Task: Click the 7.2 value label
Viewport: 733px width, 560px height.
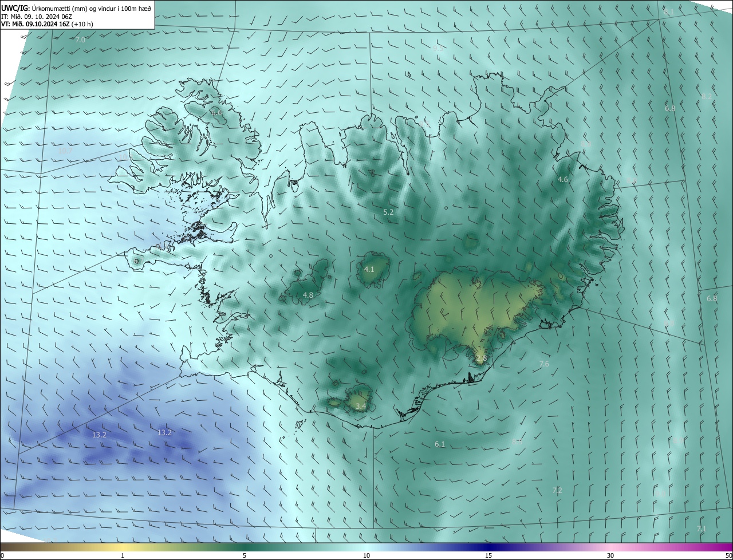Action: point(557,490)
